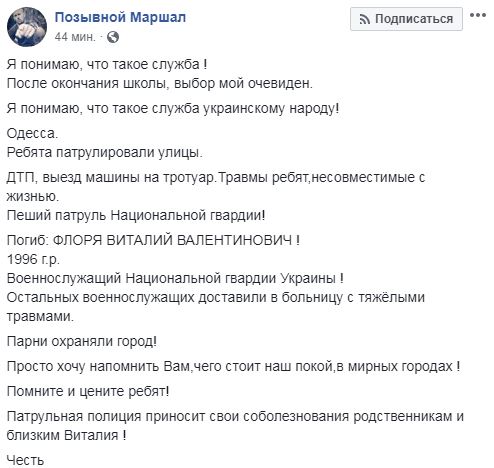The height and width of the screenshot is (468, 494).
Task: Click the RSS feed icon in Подписаться
Action: (365, 20)
